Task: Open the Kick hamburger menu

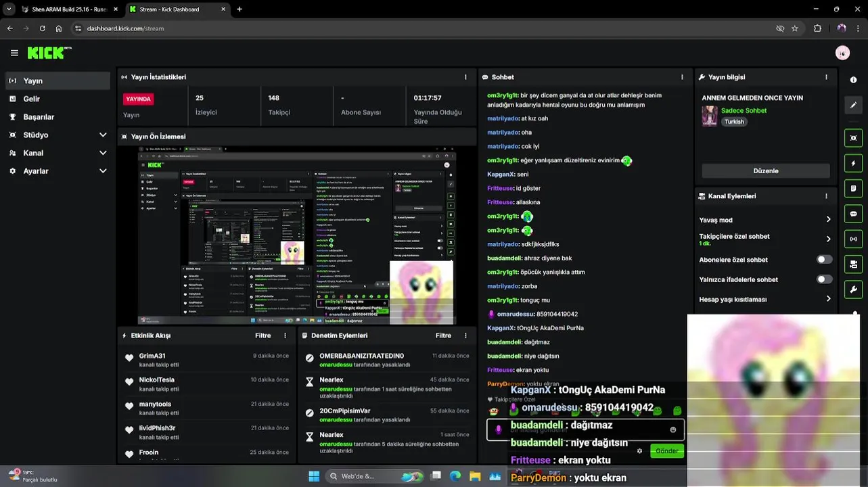Action: click(14, 53)
